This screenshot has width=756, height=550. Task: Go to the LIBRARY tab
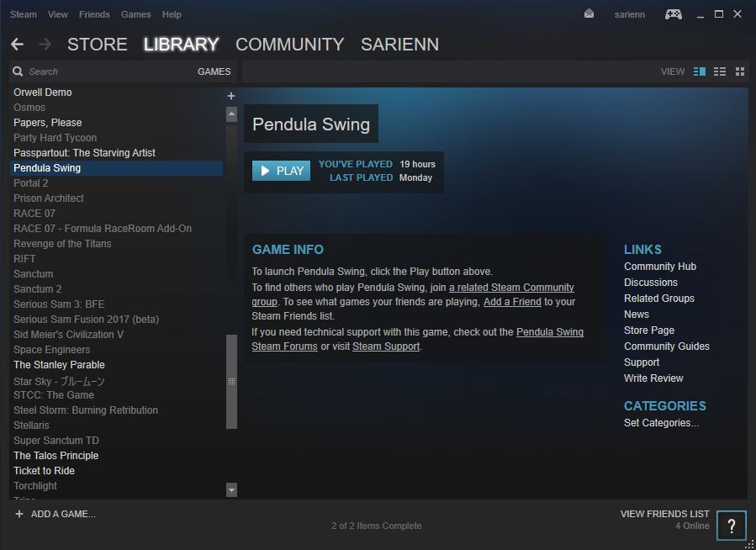click(x=182, y=45)
